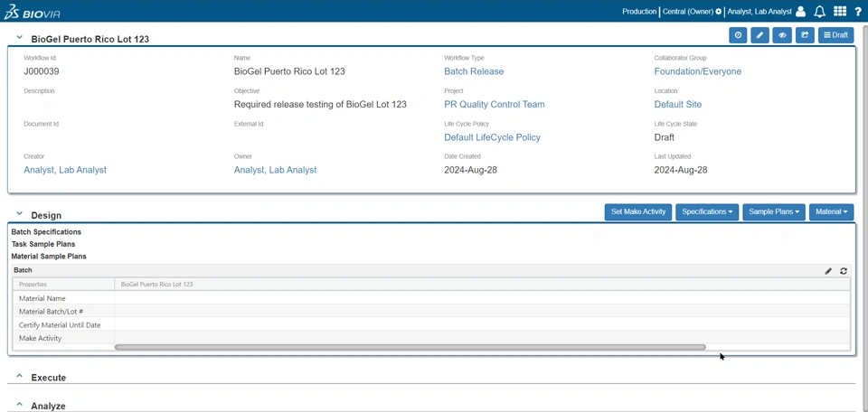Open the PR Quality Control Team link
Screen dimensions: 868x412
pyautogui.click(x=495, y=105)
